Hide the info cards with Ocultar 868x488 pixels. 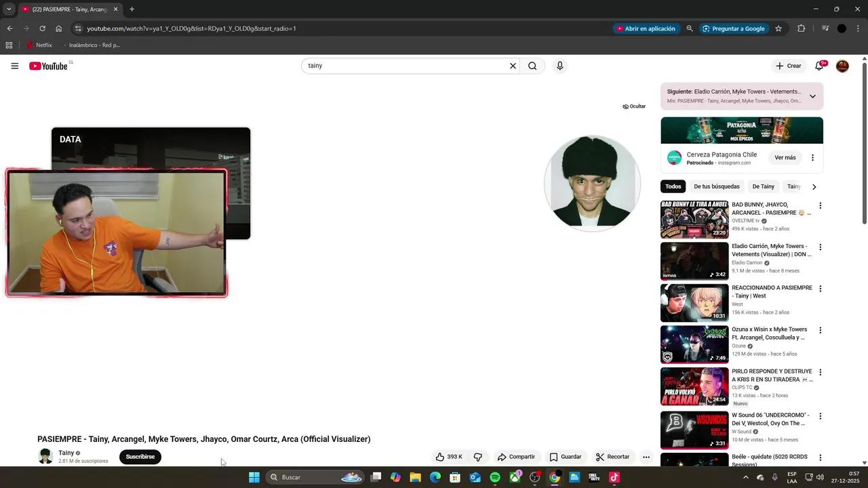(634, 106)
